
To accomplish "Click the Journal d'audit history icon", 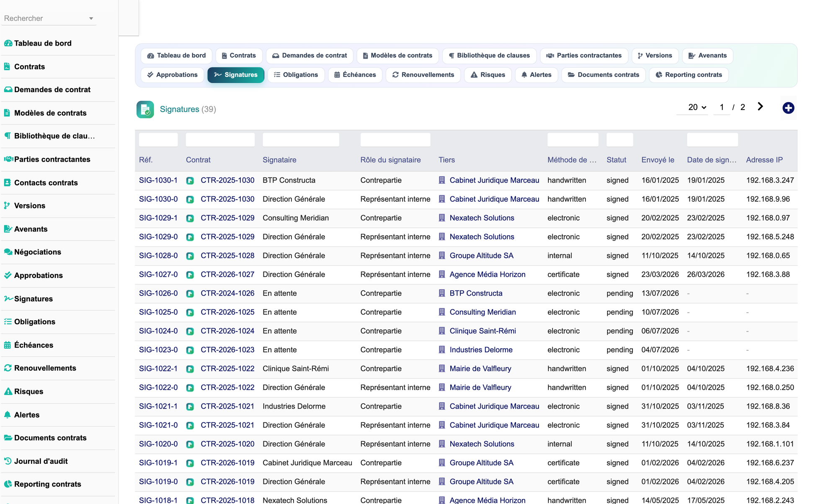I will point(8,461).
